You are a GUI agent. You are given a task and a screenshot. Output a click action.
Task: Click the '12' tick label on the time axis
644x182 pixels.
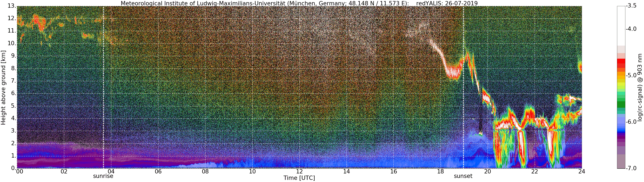coord(299,172)
